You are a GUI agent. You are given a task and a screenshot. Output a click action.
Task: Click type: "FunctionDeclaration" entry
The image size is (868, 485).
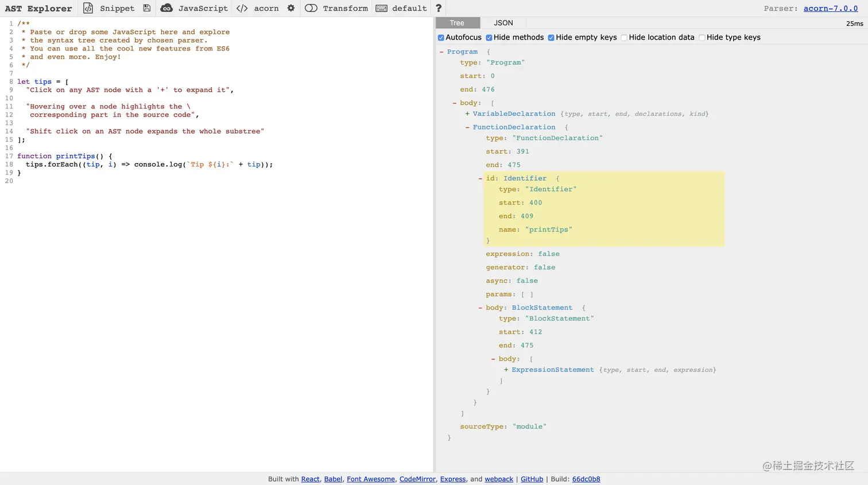point(544,138)
